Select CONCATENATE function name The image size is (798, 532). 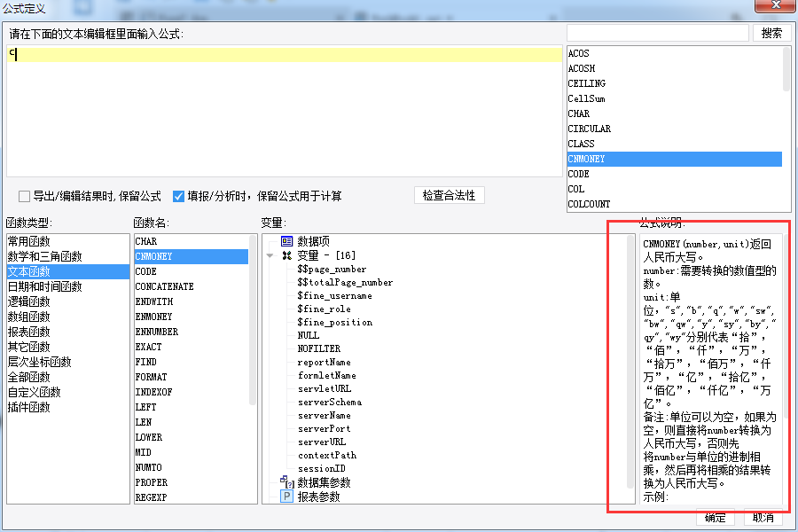pyautogui.click(x=192, y=286)
